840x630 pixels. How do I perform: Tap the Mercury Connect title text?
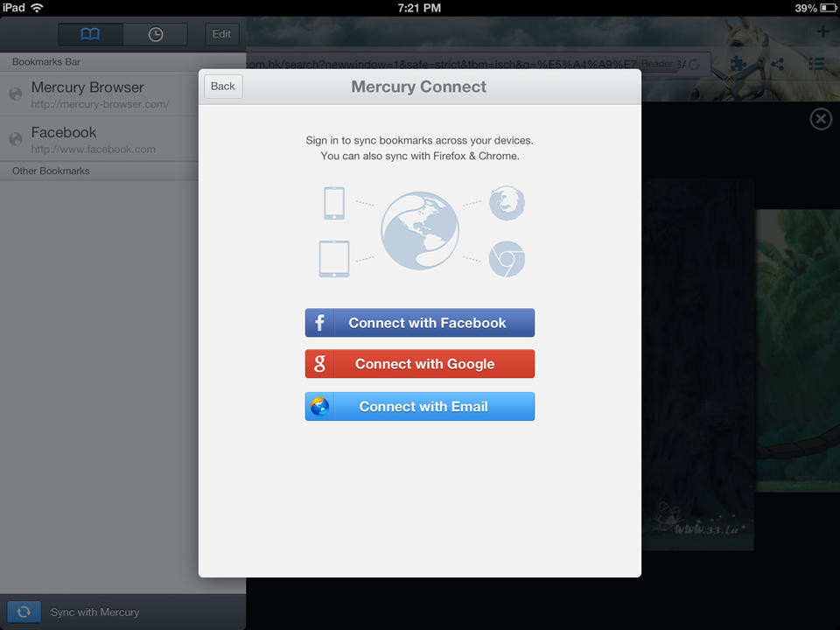(x=418, y=87)
